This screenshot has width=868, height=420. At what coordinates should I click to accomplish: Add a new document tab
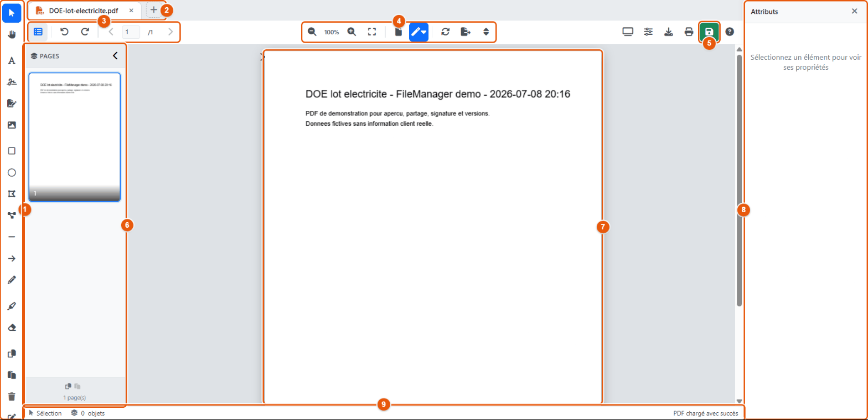click(x=154, y=10)
